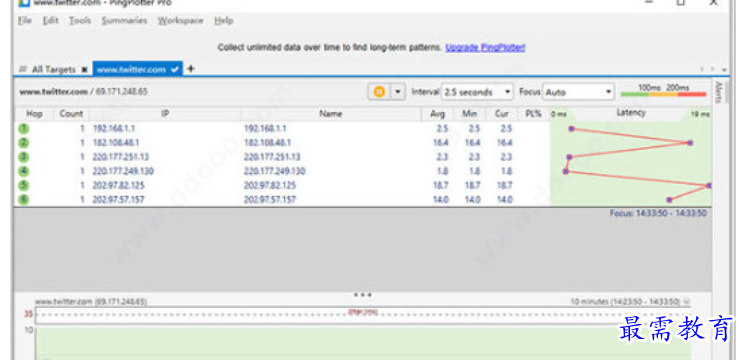741x360 pixels.
Task: Follow the Upgrade PingPlotter link
Action: [485, 48]
